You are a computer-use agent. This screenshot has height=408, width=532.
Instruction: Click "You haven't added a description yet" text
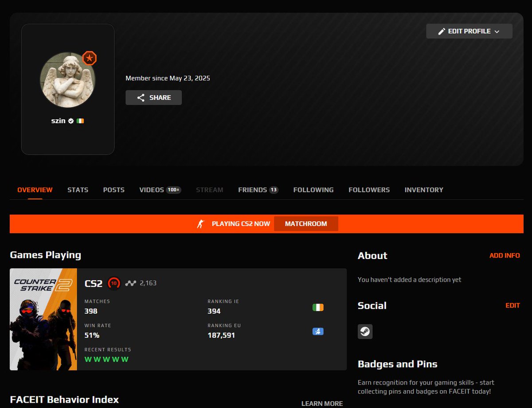(410, 280)
